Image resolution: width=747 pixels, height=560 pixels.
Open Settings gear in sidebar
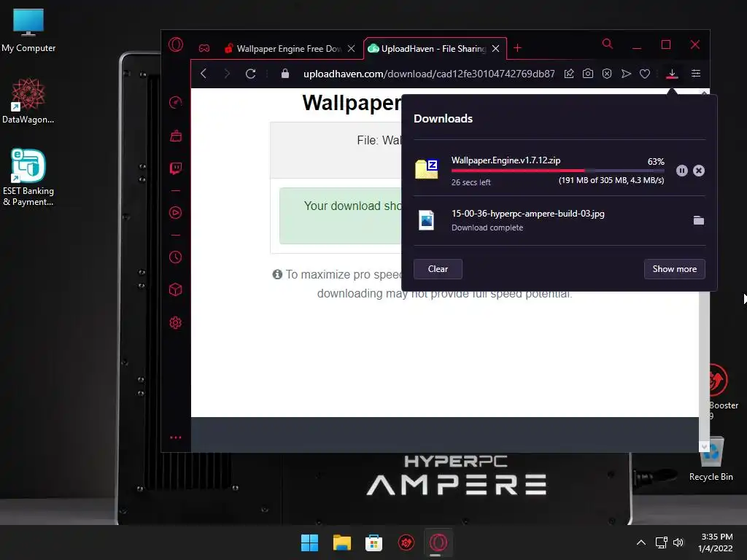click(175, 323)
